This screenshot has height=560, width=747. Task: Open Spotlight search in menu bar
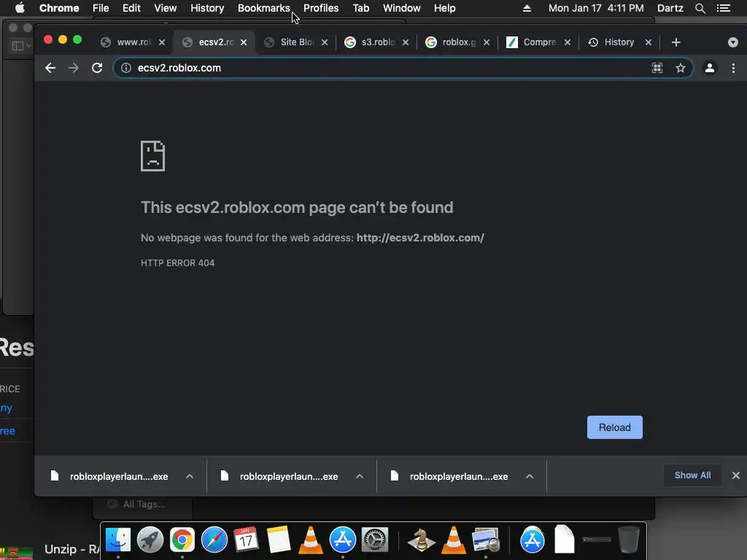click(700, 8)
